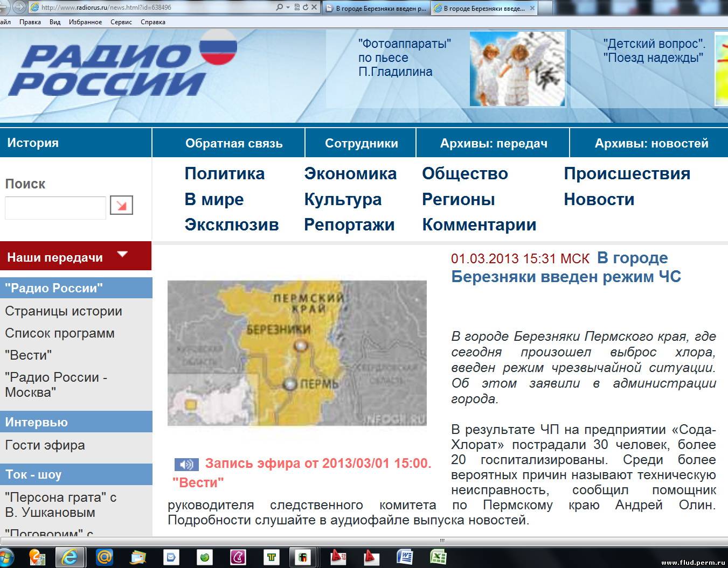Open the 'Фотоаппараты' по пьесе П.Гладилина banner link
This screenshot has width=728, height=568.
tap(404, 58)
